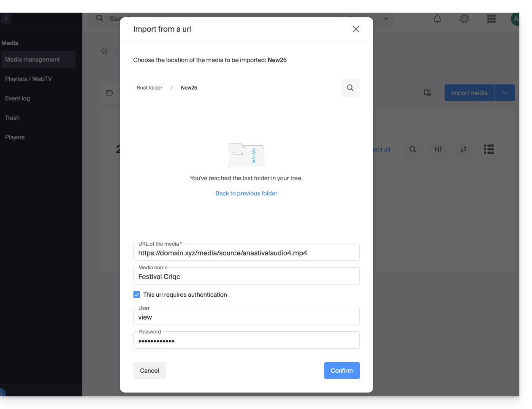This screenshot has width=532, height=409.
Task: Click Back to previous folder link
Action: 246,193
